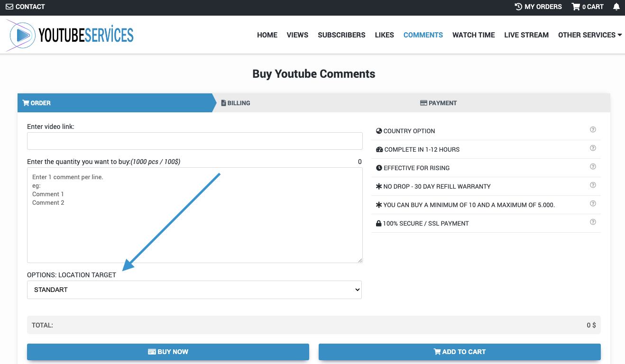Click the Enter video link label
The image size is (625, 364).
(51, 127)
